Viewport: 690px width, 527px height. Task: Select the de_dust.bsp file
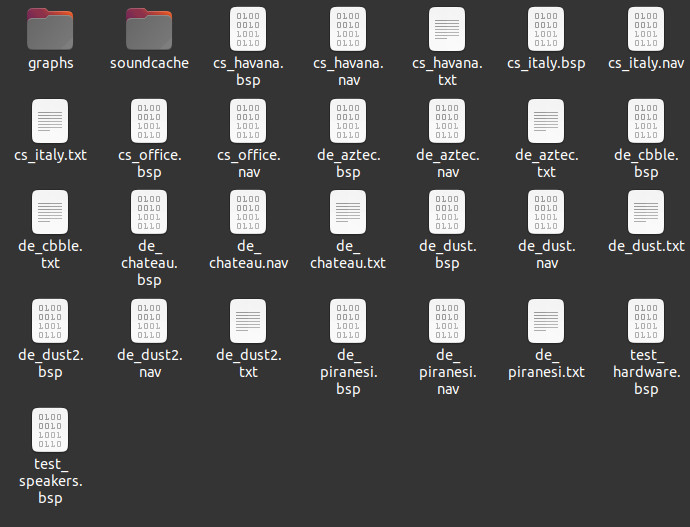[447, 212]
